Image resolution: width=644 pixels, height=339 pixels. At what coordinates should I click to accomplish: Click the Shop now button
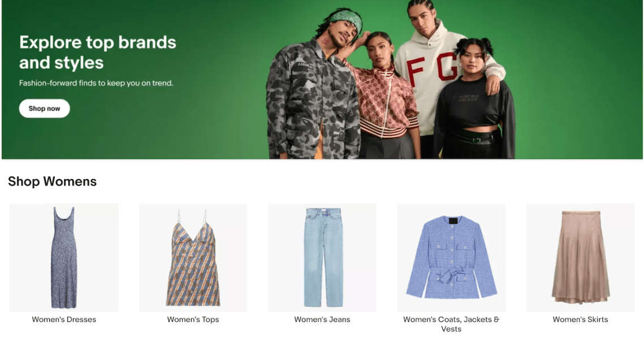(44, 108)
